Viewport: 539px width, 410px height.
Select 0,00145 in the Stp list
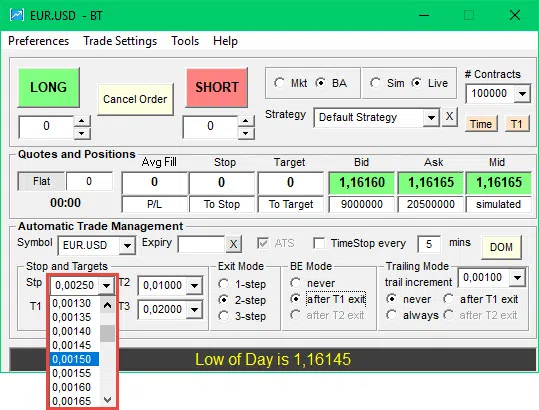coord(75,345)
